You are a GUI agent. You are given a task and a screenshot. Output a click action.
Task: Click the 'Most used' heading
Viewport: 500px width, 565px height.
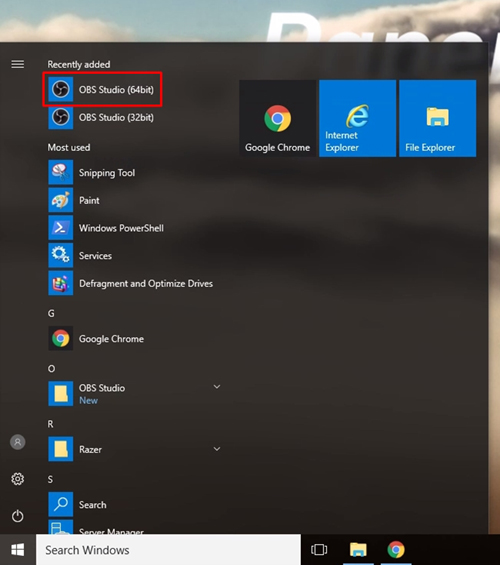tap(69, 147)
